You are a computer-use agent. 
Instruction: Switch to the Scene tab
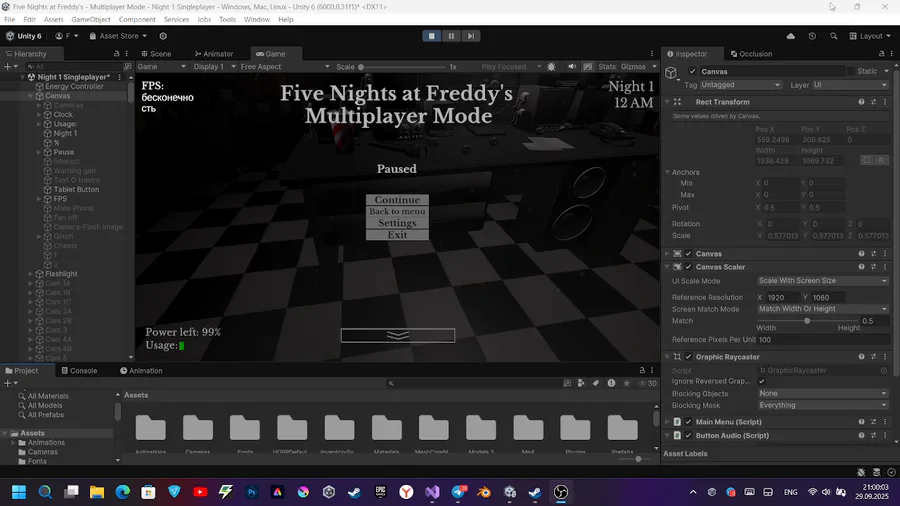(x=156, y=53)
